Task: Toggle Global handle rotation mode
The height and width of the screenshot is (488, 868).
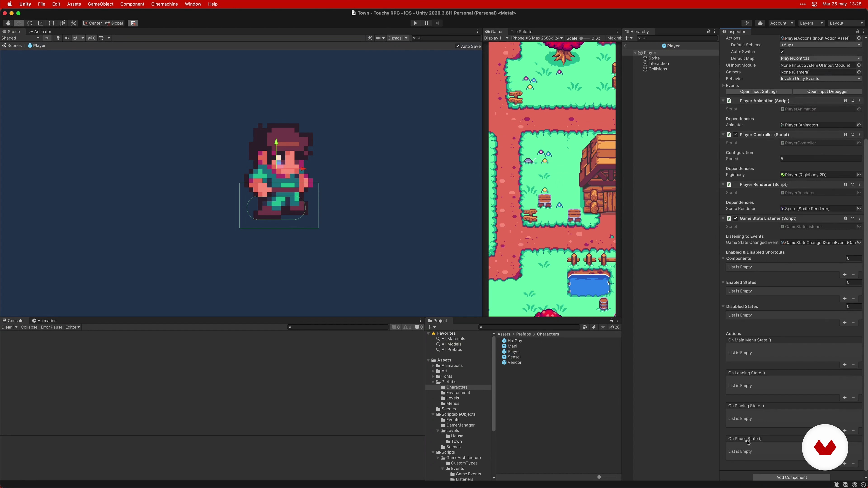Action: (x=114, y=23)
